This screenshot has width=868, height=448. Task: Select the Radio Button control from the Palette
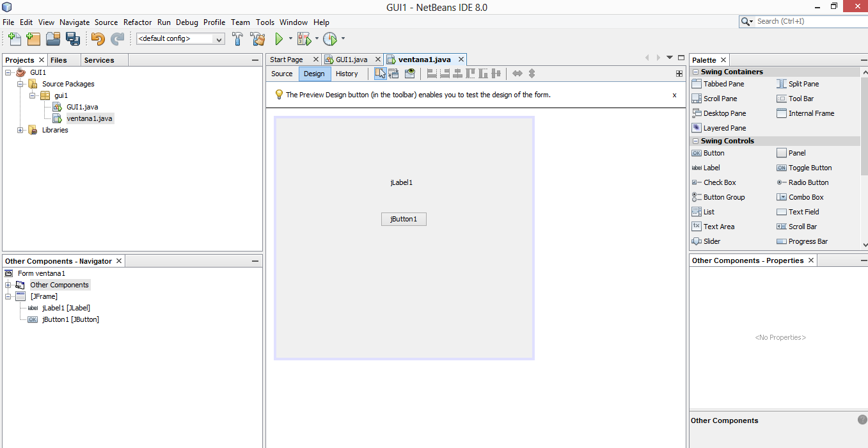[x=807, y=182]
